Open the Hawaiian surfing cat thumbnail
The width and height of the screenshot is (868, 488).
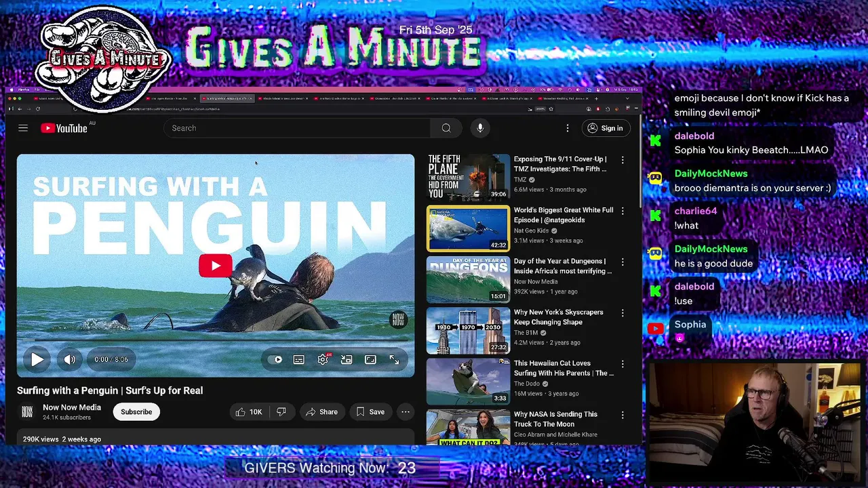(468, 382)
